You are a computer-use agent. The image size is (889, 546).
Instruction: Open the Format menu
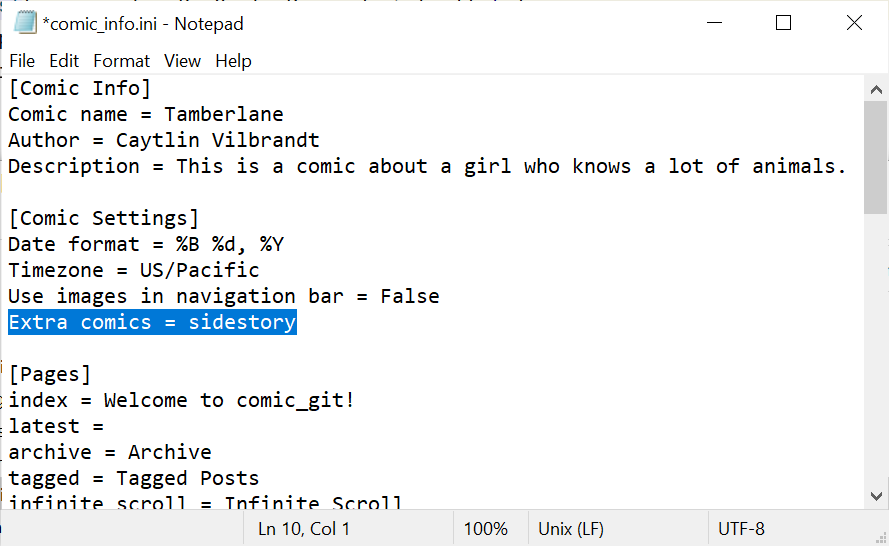[x=121, y=61]
